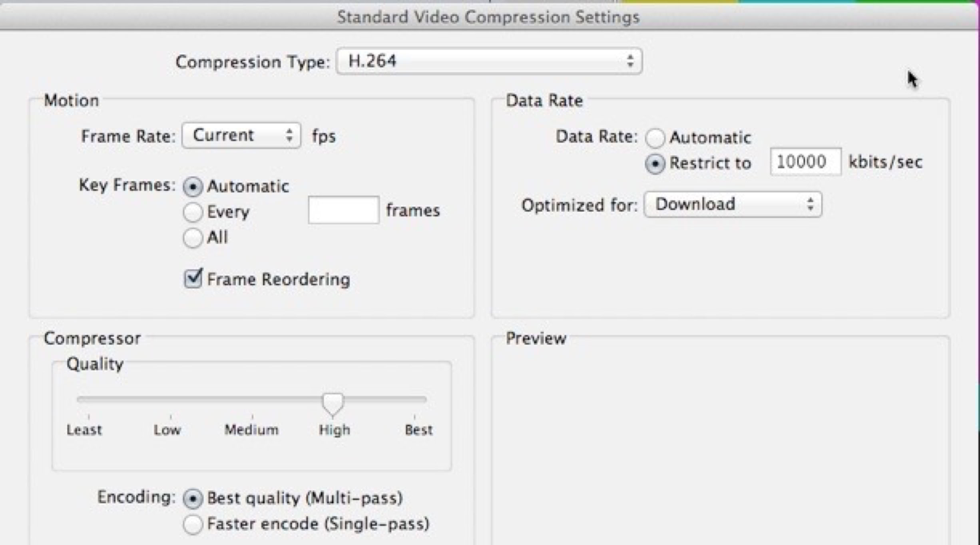Select Automatic data rate radio button

click(655, 138)
